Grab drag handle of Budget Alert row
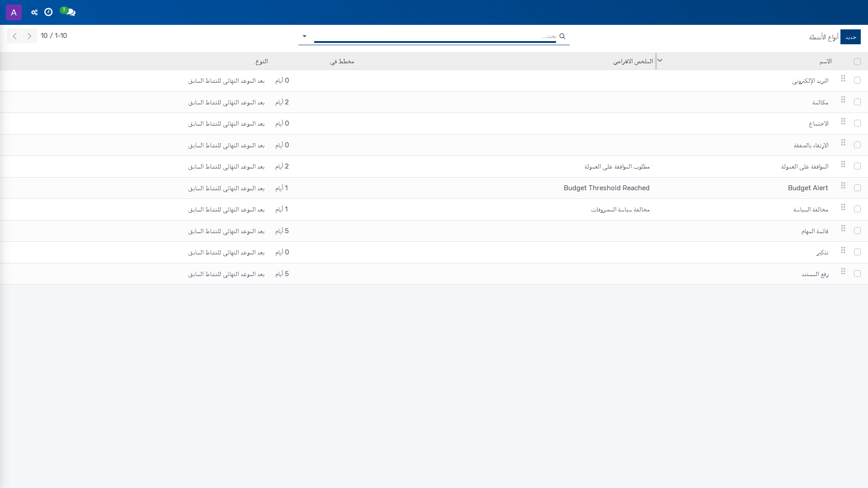The height and width of the screenshot is (488, 868). 843,185
